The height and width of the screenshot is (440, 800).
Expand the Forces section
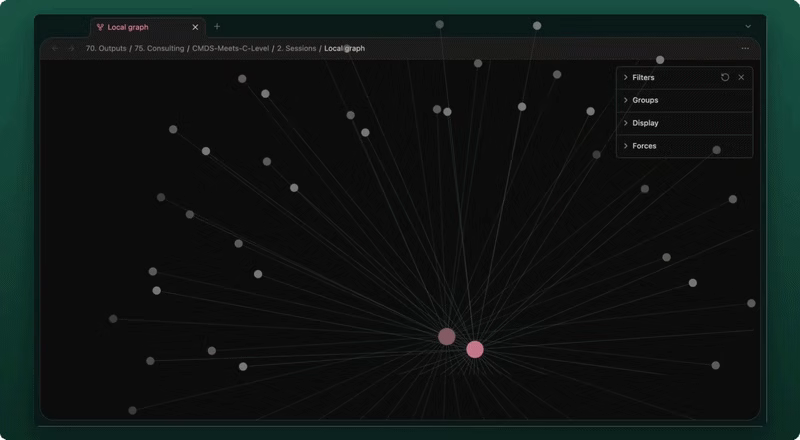pos(684,146)
